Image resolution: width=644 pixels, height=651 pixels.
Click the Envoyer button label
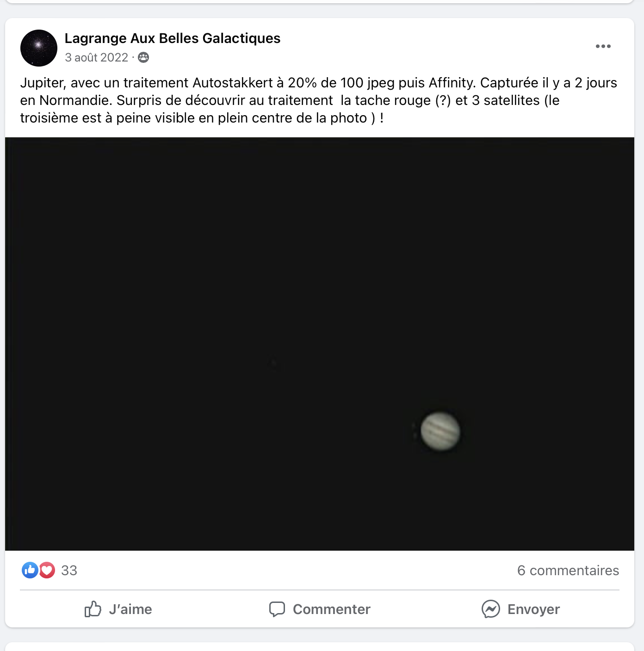[x=533, y=609]
